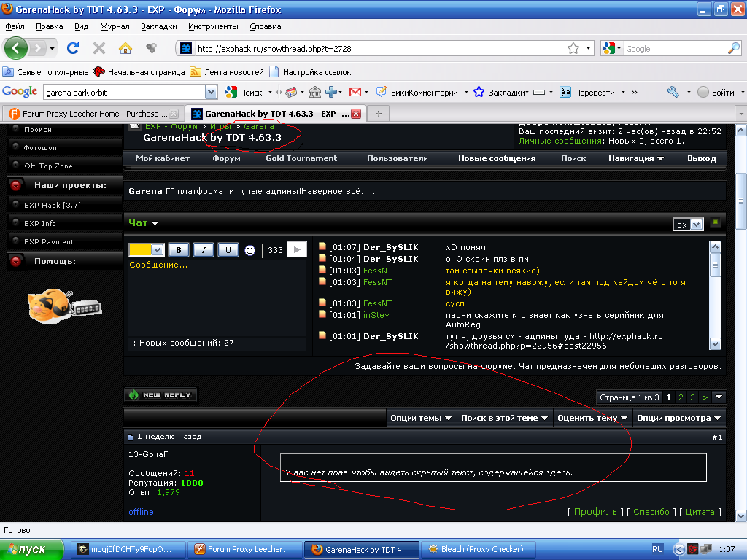Click the ВикиКомментарии toolbar button
The image size is (747, 560).
pos(417,93)
